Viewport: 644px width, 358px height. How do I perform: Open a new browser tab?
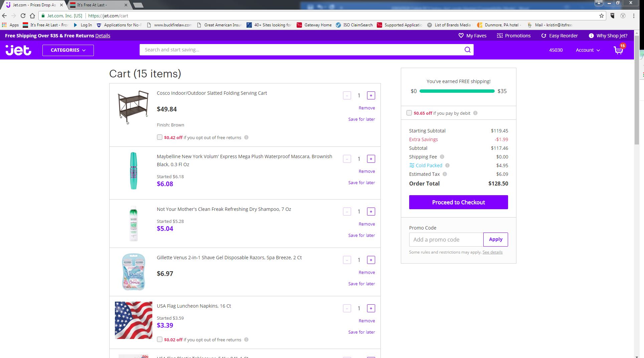(138, 5)
